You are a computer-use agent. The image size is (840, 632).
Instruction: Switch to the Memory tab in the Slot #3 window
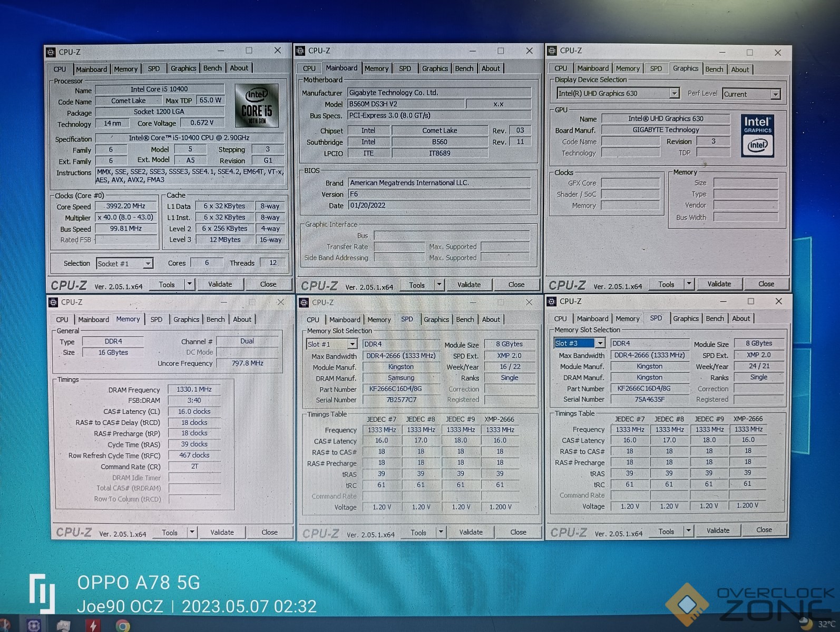(628, 319)
